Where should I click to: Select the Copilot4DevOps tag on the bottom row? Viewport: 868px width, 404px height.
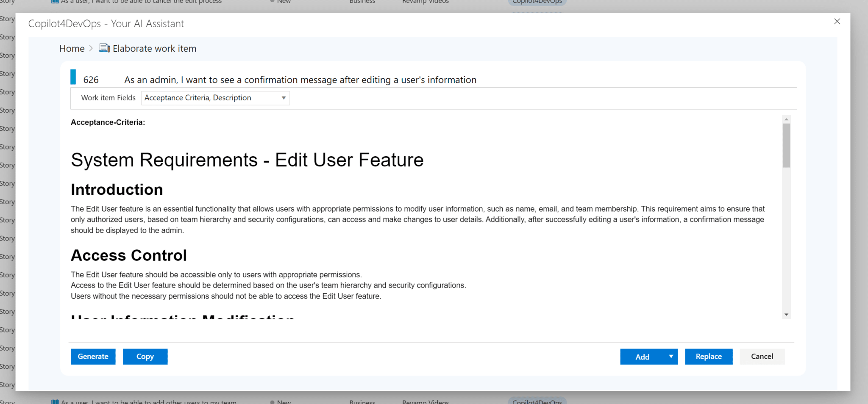pyautogui.click(x=537, y=401)
